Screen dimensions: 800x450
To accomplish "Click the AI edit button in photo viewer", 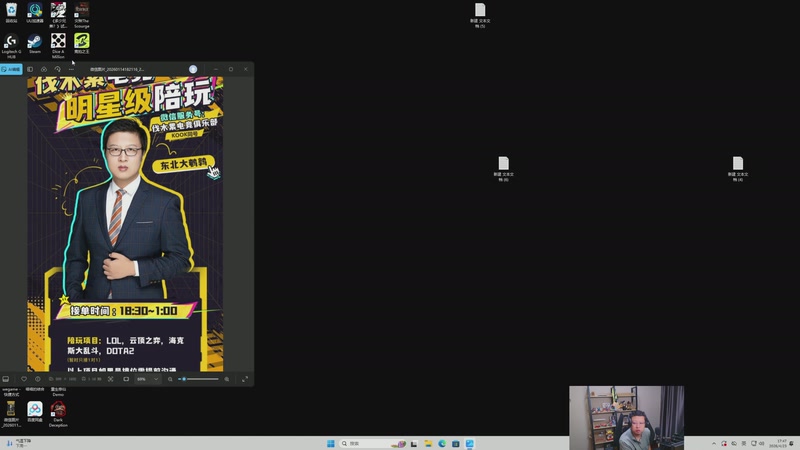I will (11, 69).
